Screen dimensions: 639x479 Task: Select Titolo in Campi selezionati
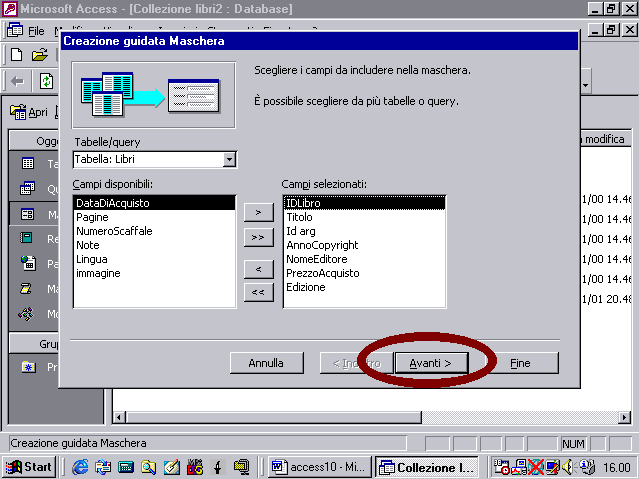click(364, 217)
